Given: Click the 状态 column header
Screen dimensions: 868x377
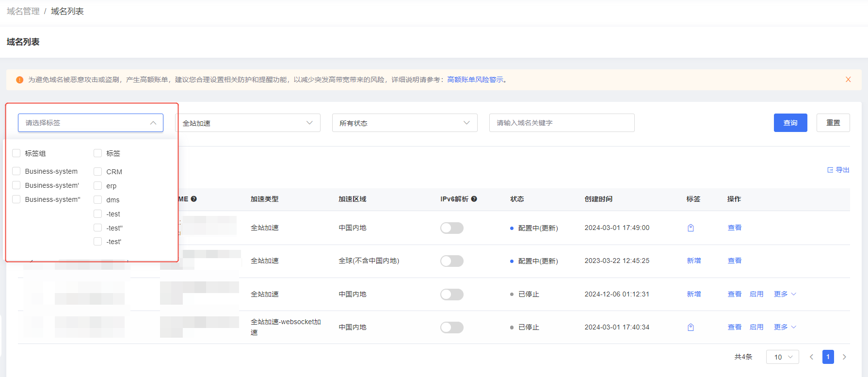Looking at the screenshot, I should click(x=517, y=199).
